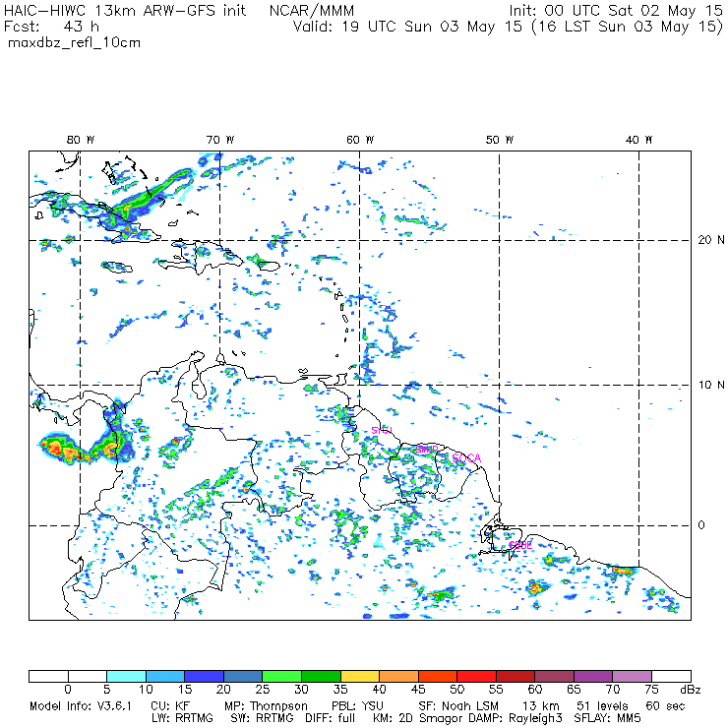Click the SYCJ station label on map
728x728 pixels.
[382, 430]
